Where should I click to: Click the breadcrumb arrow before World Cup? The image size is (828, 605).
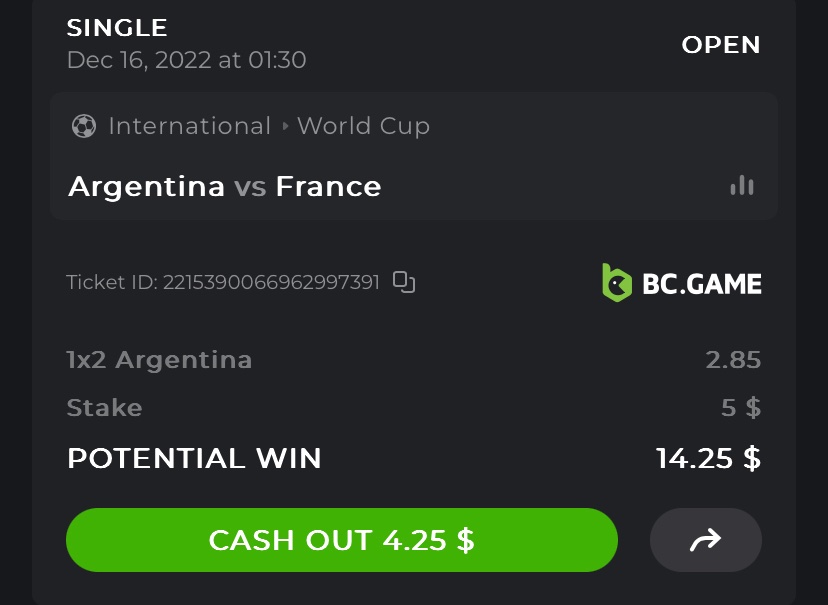tap(285, 127)
